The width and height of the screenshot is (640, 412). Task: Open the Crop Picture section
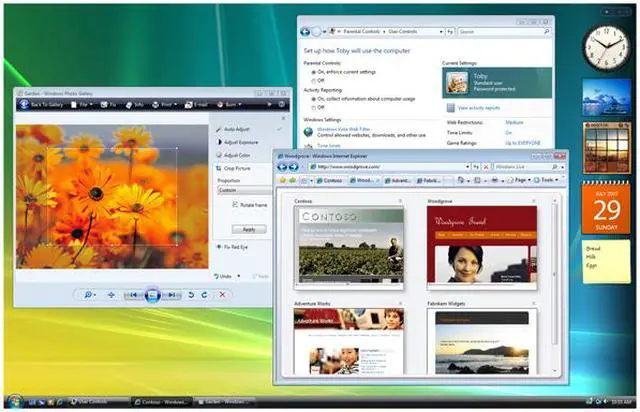tap(237, 168)
